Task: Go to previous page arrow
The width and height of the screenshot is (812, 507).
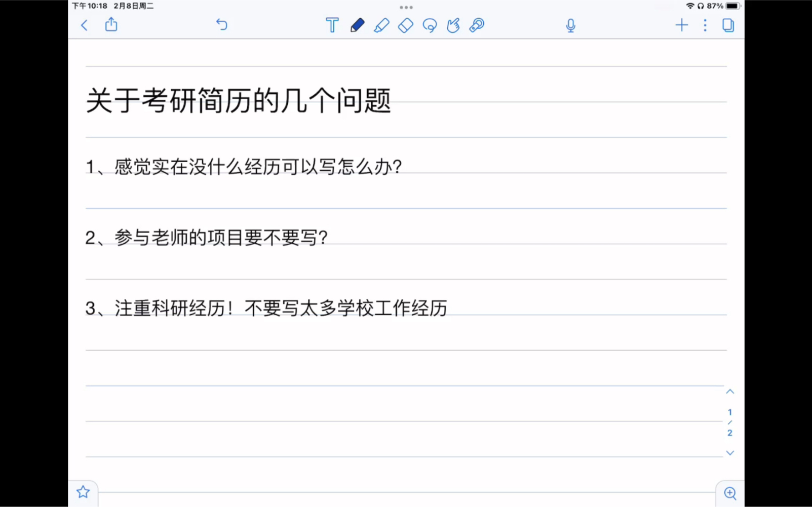Action: 730,392
